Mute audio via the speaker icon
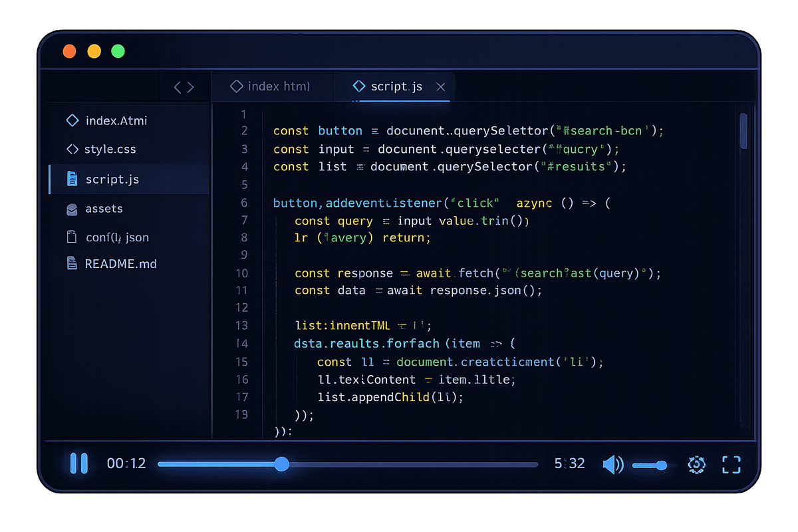The height and width of the screenshot is (532, 798). pyautogui.click(x=612, y=464)
